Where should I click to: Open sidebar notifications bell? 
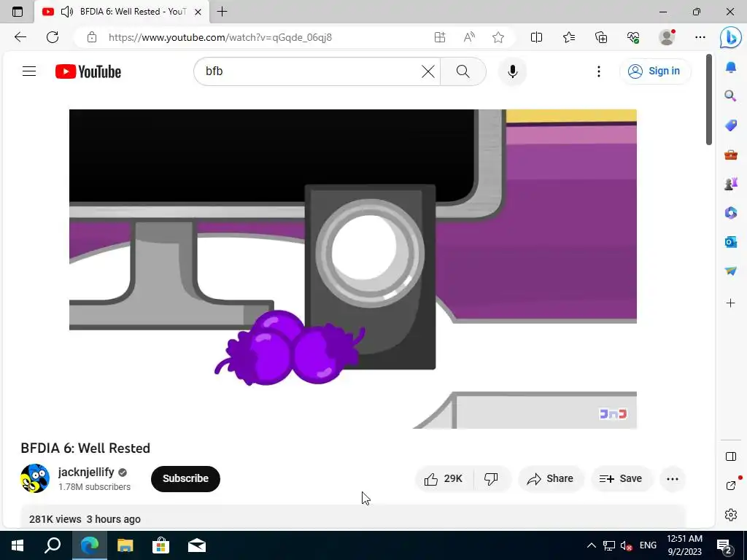point(731,67)
